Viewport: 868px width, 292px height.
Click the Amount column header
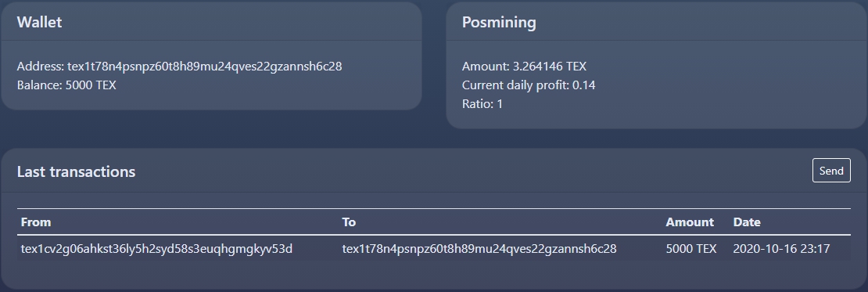pyautogui.click(x=689, y=222)
